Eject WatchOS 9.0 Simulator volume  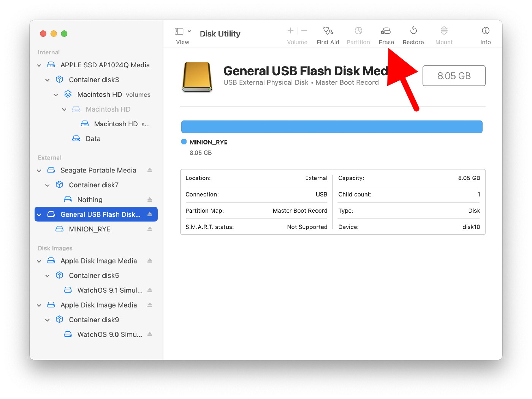click(x=150, y=334)
